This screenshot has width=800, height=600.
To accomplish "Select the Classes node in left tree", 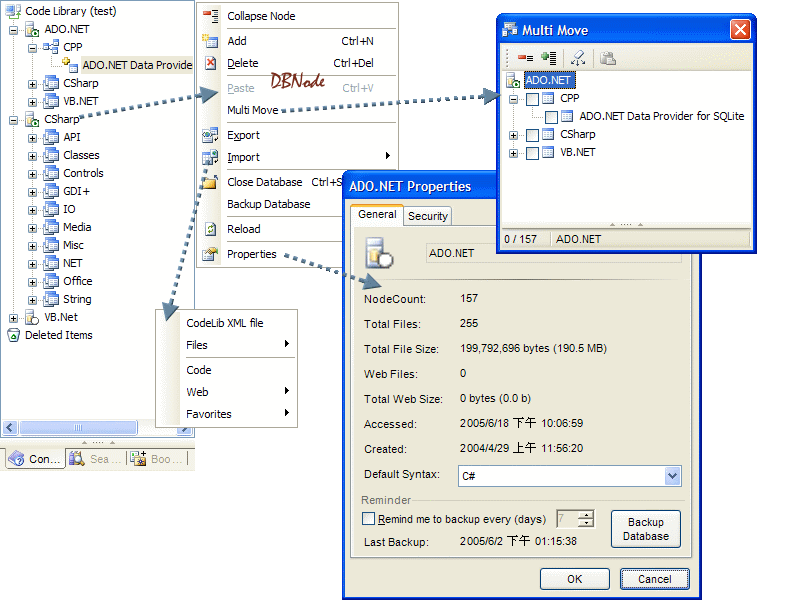I will [81, 155].
